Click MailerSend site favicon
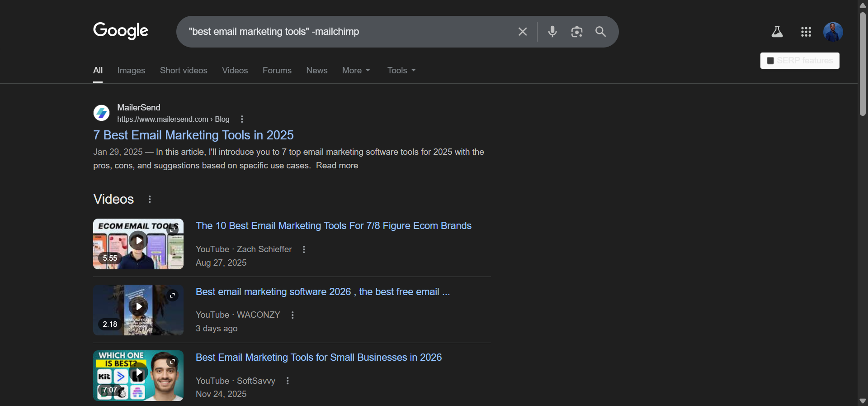 pyautogui.click(x=101, y=113)
